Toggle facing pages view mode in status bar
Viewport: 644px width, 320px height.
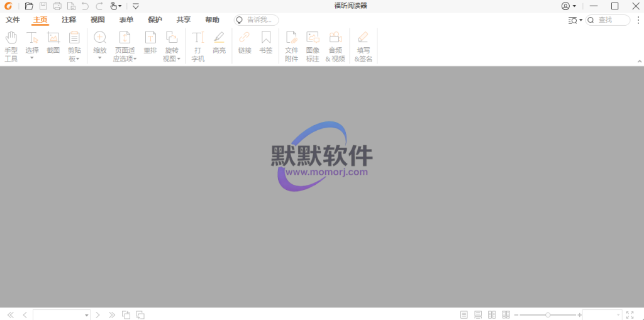click(492, 314)
